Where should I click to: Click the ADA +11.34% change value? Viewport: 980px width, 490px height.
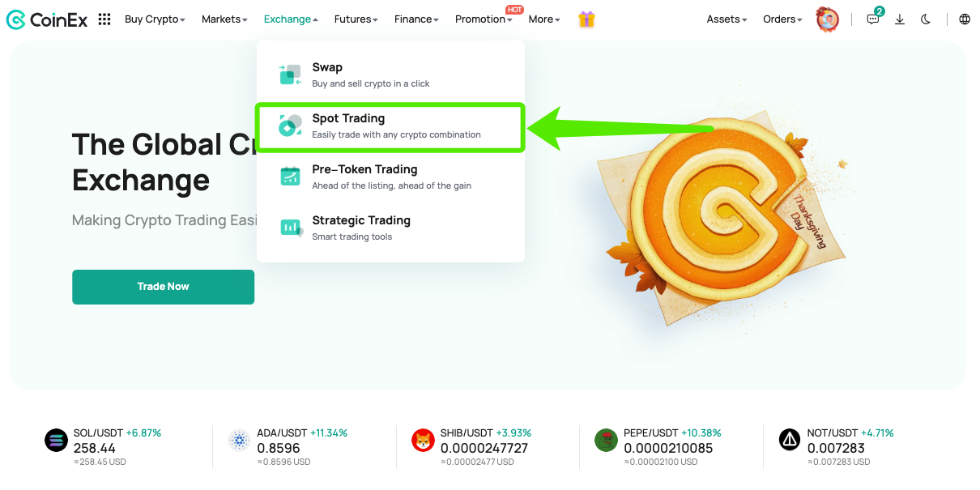329,433
